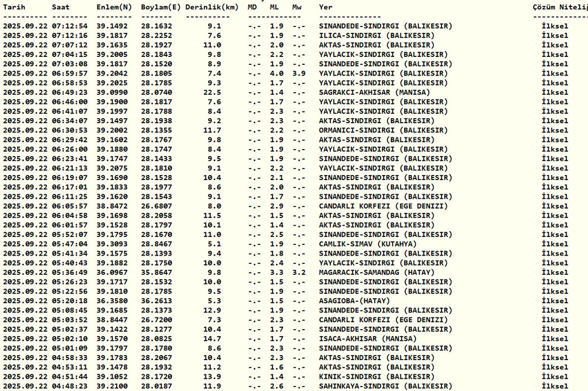Select the SAGRAKCI-AKHISAR (MANISA) location entry
Screen dimensions: 588x391
(374, 92)
